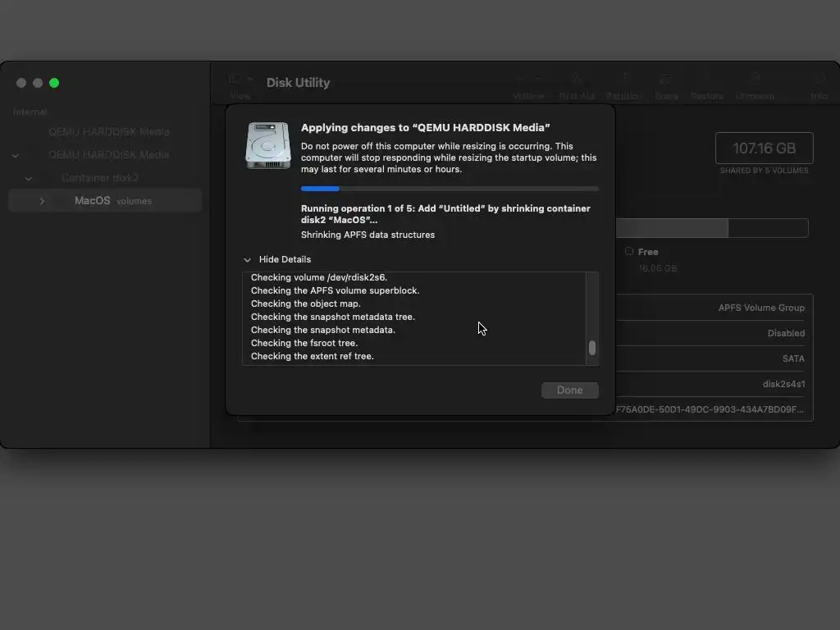The height and width of the screenshot is (630, 840).
Task: Select Container disk2 in sidebar
Action: point(100,178)
